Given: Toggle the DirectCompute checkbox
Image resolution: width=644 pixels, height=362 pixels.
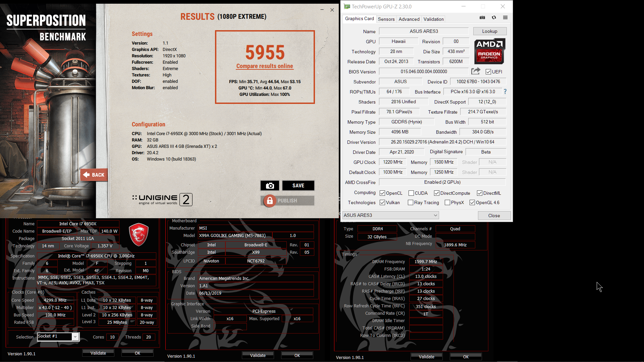Looking at the screenshot, I should pyautogui.click(x=437, y=193).
